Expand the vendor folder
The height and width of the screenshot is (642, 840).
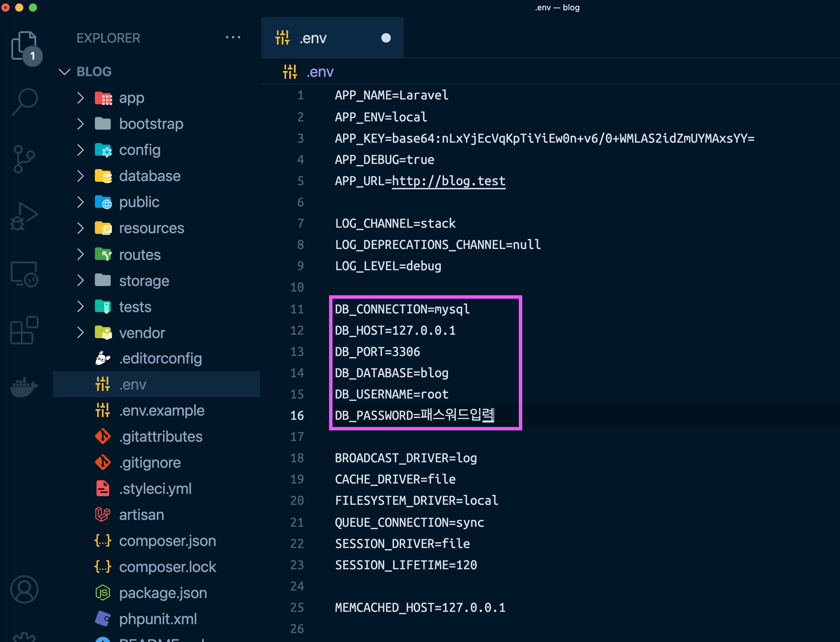(x=142, y=333)
